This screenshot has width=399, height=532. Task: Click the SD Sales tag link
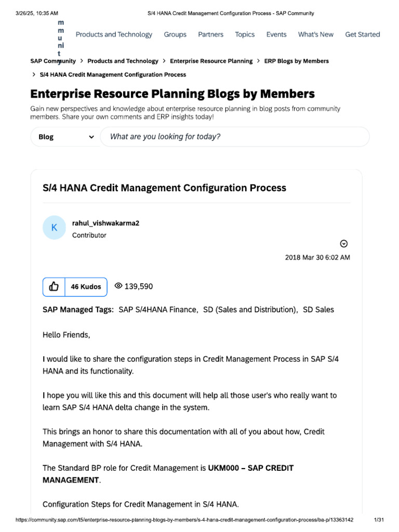pyautogui.click(x=318, y=310)
